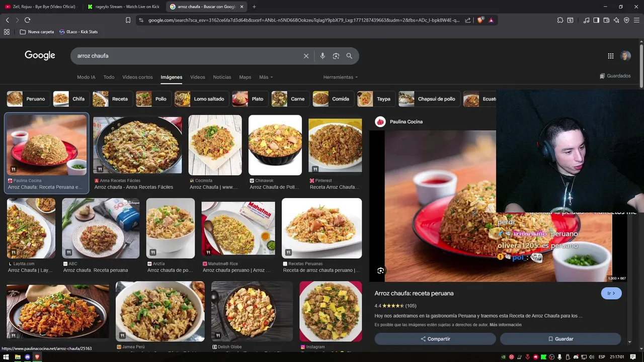Share the page with the address bar share icon
The width and height of the screenshot is (644, 362).
468,20
